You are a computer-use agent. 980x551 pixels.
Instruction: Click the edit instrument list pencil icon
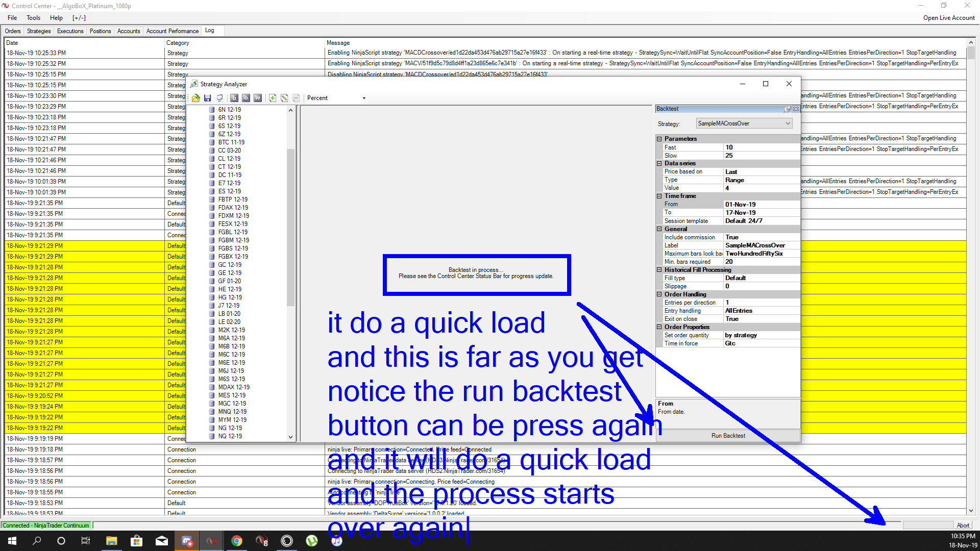(284, 98)
